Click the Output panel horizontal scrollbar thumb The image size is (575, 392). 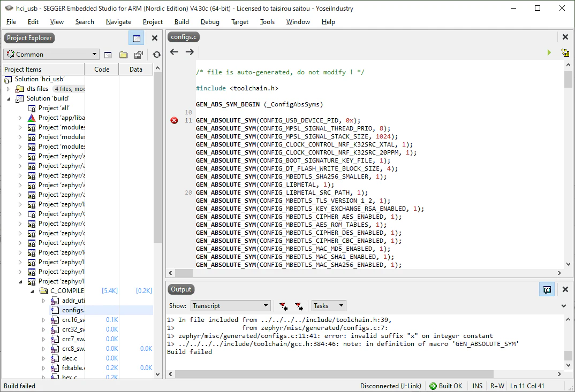334,374
